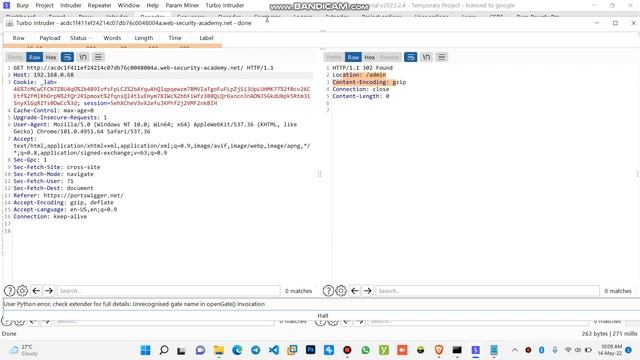Viewport: 640px width, 360px height.
Task: Open the Param Miner menu
Action: tap(182, 5)
